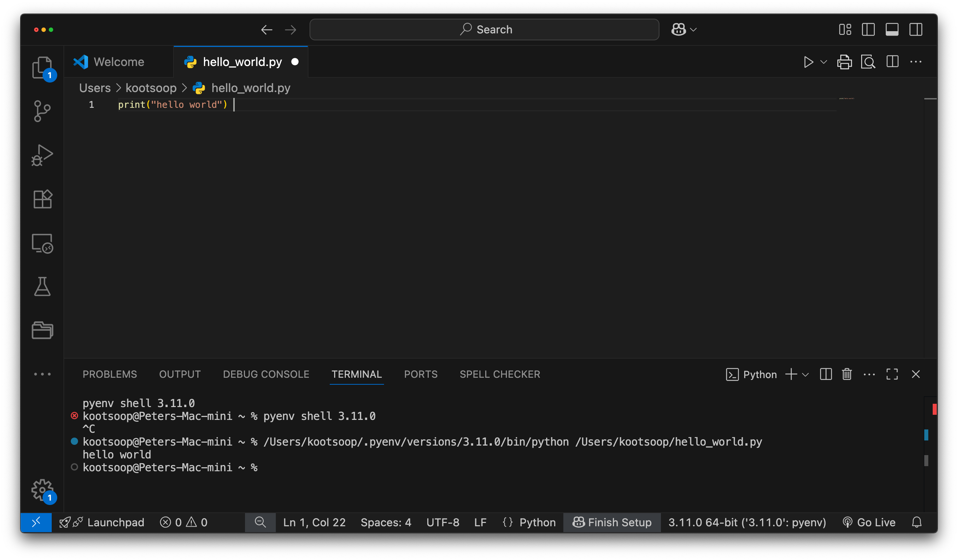This screenshot has width=958, height=560.
Task: Go forward with the right arrow
Action: click(291, 30)
